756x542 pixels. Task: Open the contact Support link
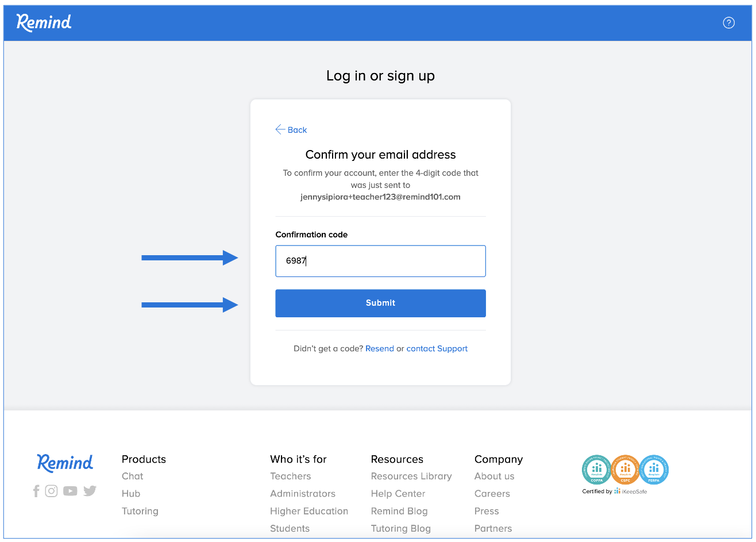point(437,349)
